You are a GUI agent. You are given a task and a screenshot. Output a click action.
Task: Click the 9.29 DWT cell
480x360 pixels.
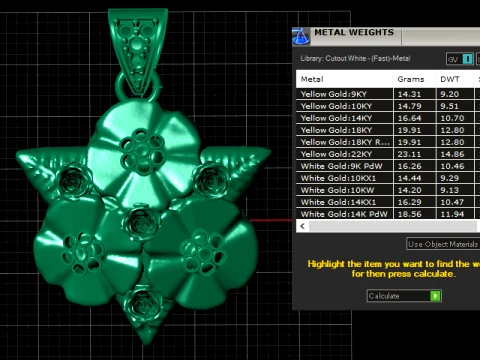coord(455,178)
